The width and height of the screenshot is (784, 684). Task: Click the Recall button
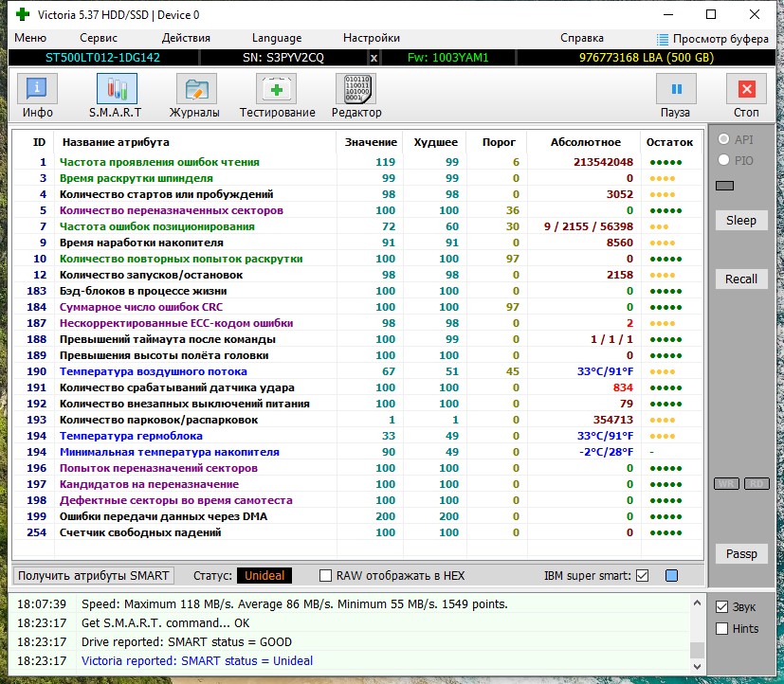click(x=741, y=279)
